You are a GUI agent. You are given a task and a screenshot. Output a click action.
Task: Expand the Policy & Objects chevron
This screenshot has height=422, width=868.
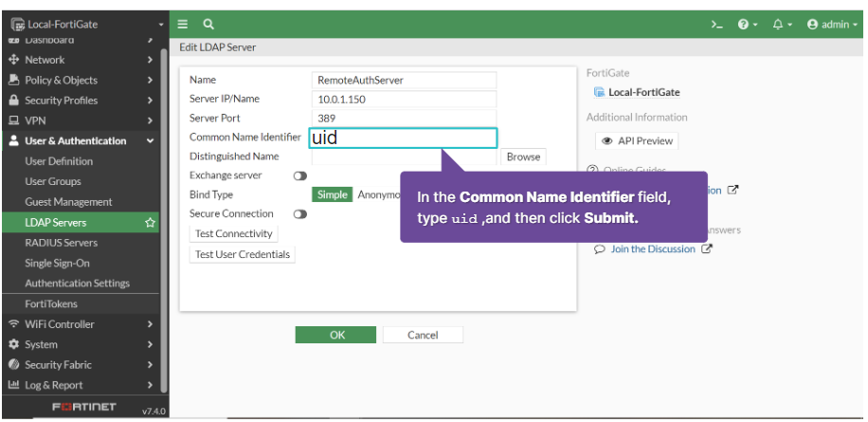[x=150, y=81]
